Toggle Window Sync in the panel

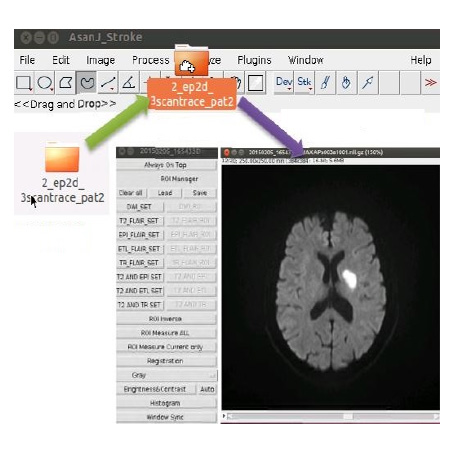tap(166, 417)
